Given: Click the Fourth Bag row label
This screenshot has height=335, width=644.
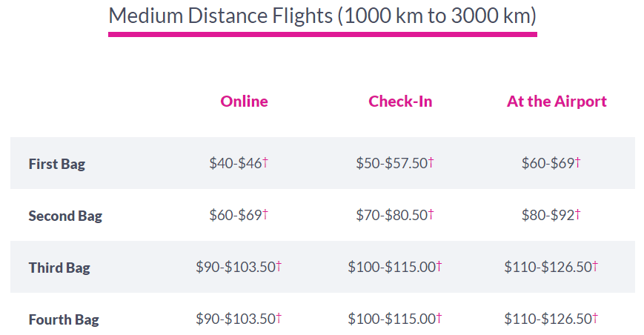Looking at the screenshot, I should pos(64,319).
